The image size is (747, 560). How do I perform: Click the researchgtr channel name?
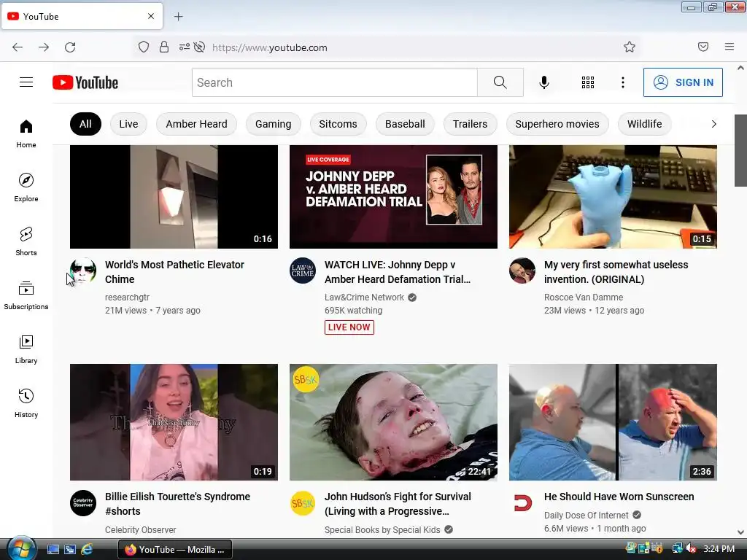point(127,297)
